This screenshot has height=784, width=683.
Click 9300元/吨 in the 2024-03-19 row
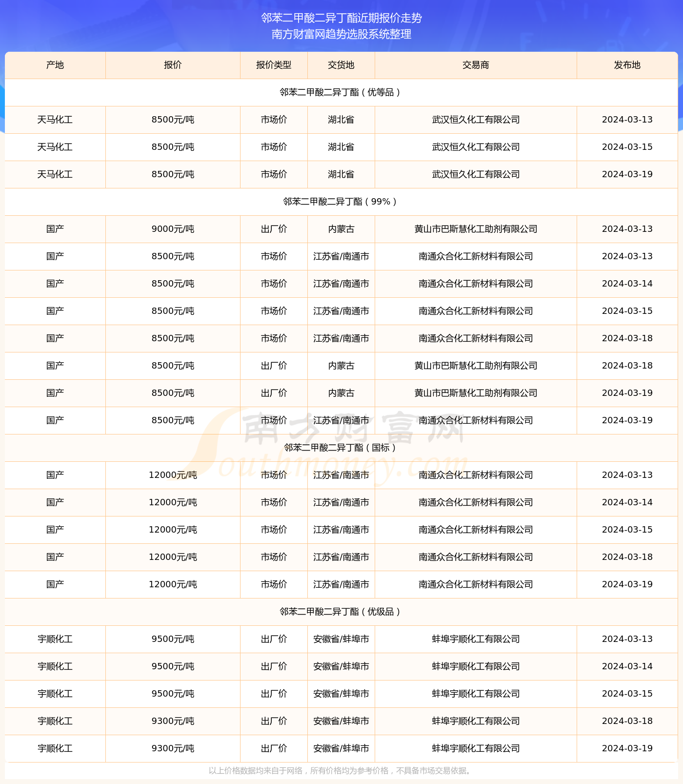[x=173, y=748]
